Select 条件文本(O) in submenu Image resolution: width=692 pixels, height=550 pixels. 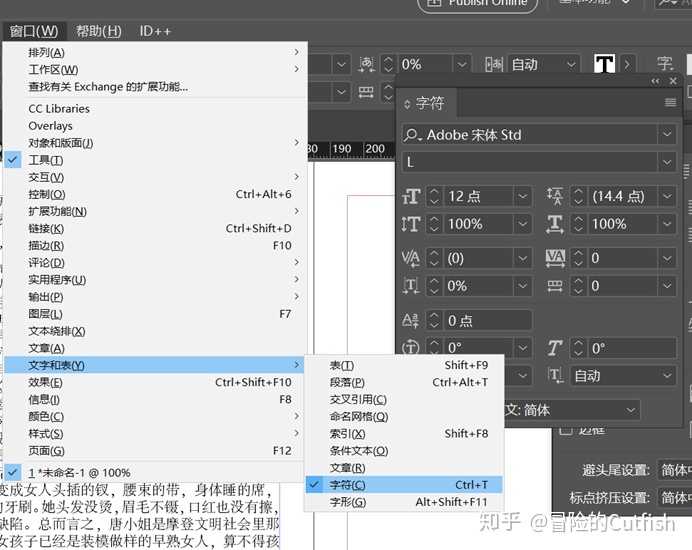pyautogui.click(x=404, y=451)
